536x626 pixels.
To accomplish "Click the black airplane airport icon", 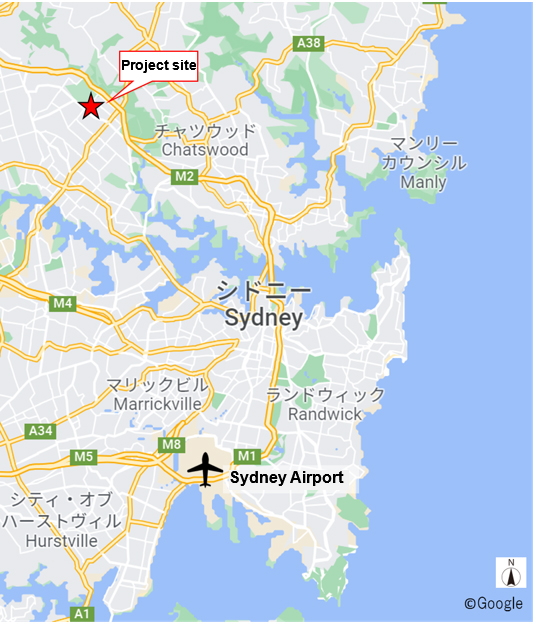I will click(x=205, y=470).
